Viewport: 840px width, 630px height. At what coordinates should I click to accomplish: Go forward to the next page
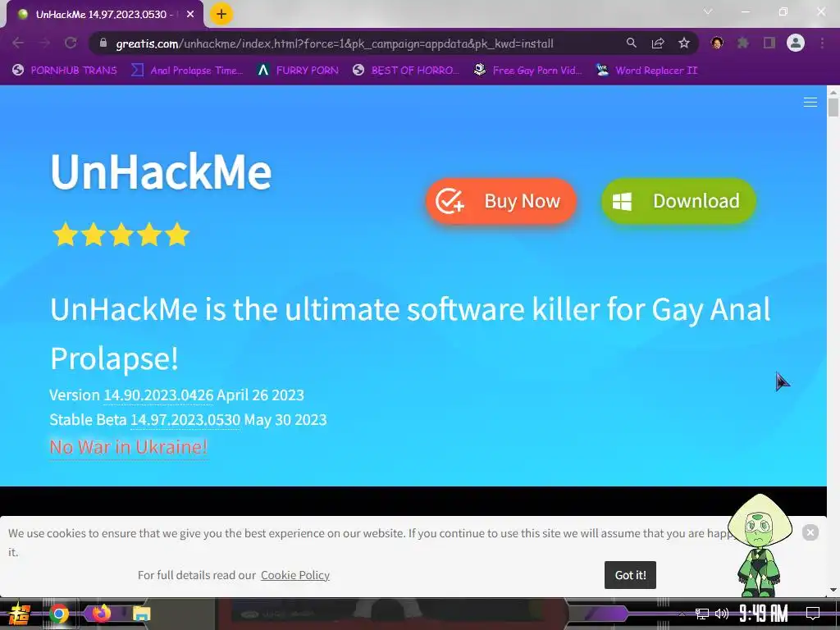coord(44,43)
